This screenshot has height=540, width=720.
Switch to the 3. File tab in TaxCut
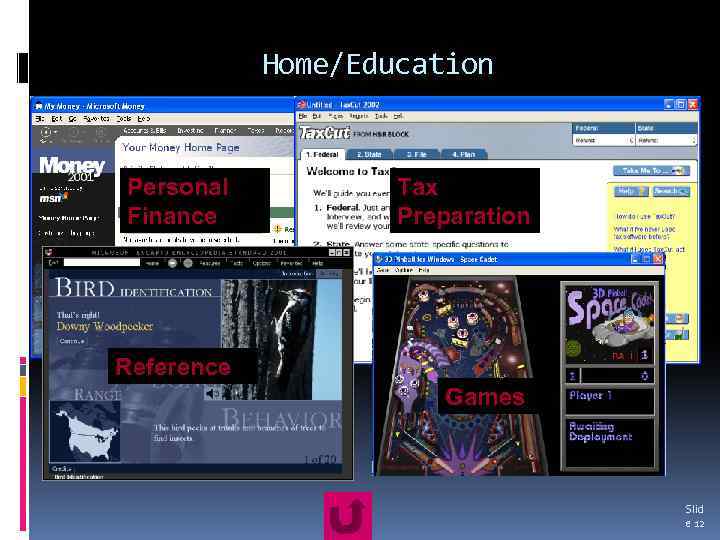coord(417,154)
